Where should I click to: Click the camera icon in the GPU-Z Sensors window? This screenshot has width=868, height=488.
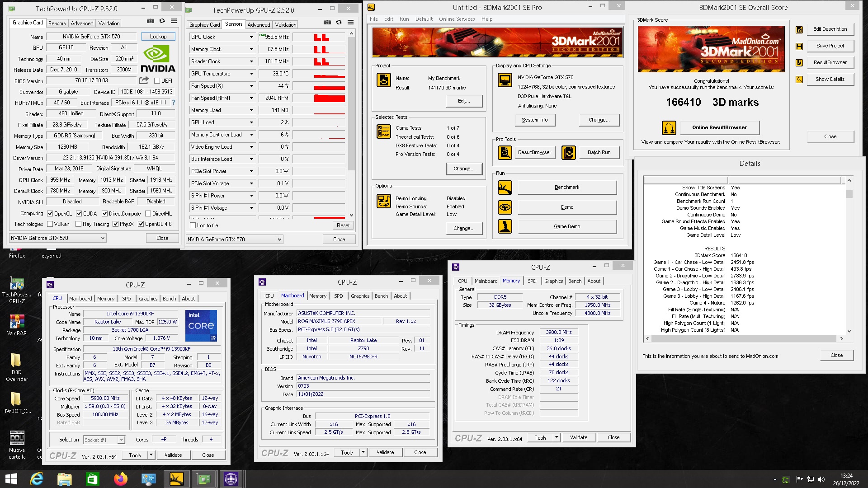327,22
